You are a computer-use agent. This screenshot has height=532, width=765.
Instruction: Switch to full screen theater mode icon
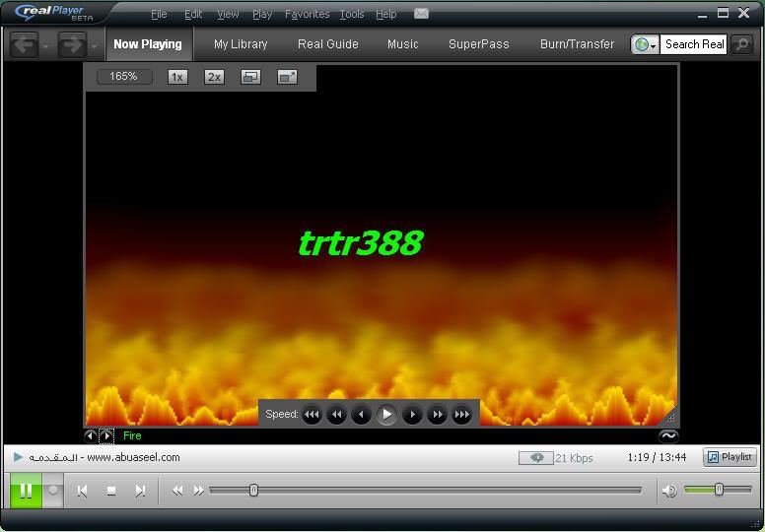click(287, 77)
